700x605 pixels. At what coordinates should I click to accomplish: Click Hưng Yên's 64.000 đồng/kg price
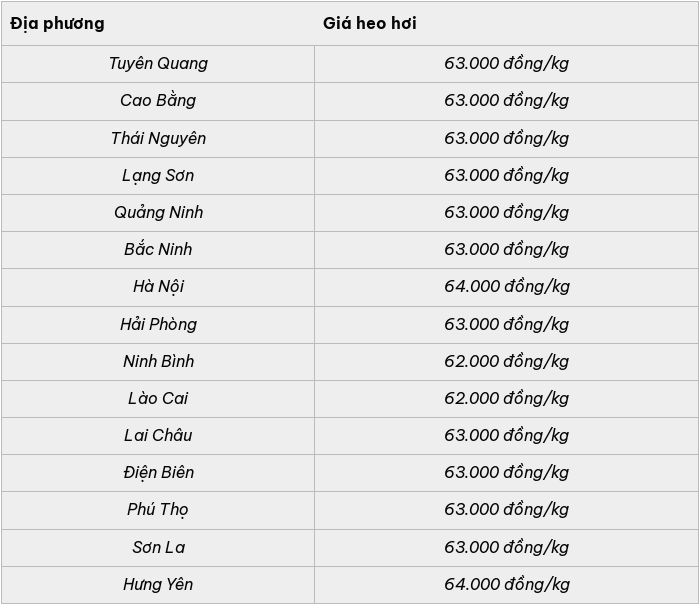pos(506,585)
